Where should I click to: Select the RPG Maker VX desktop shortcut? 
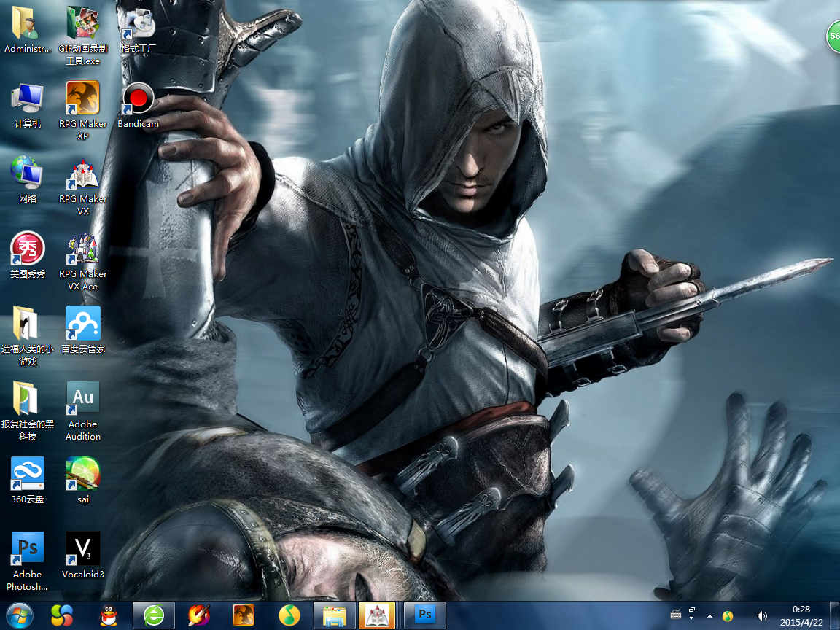(x=83, y=186)
